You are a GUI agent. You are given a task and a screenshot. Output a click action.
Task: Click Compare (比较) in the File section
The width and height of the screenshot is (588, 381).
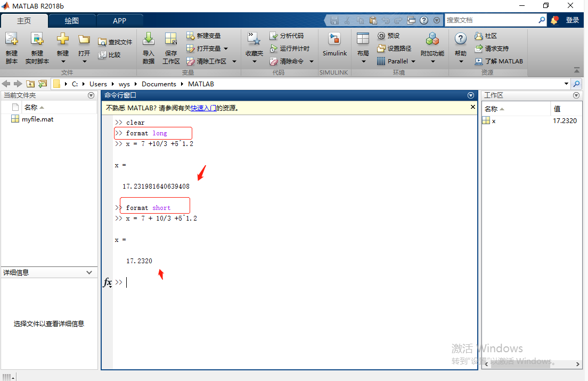pos(109,55)
